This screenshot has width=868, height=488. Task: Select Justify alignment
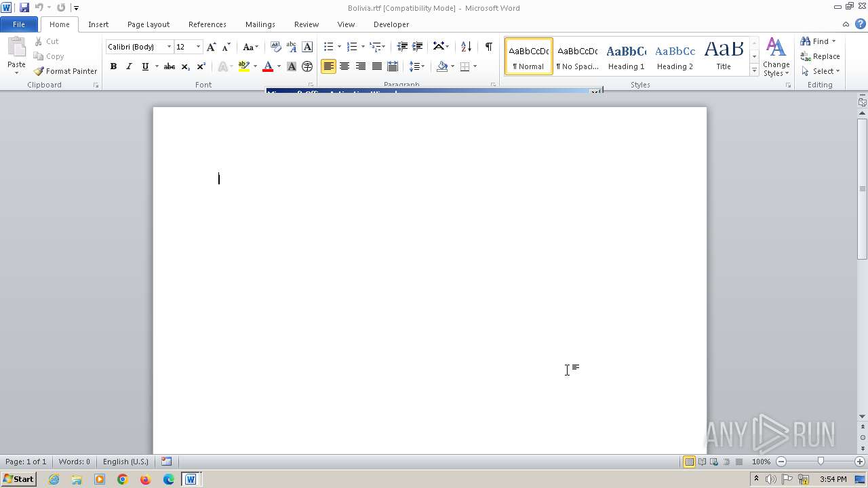point(376,66)
